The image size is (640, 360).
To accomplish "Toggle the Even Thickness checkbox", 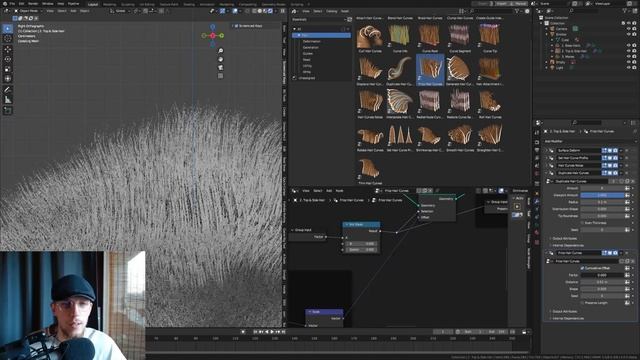I will pos(582,223).
